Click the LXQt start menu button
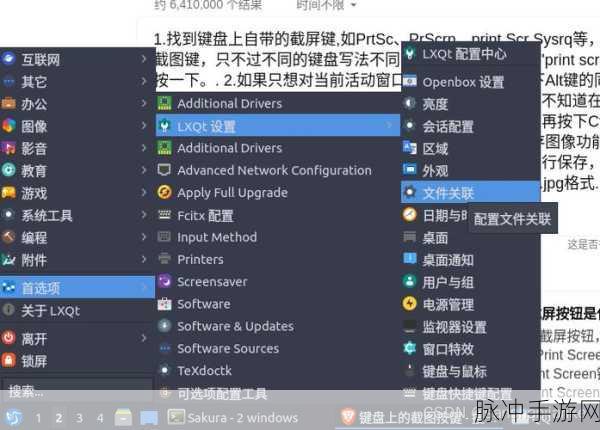This screenshot has height=430, width=600. click(x=13, y=417)
